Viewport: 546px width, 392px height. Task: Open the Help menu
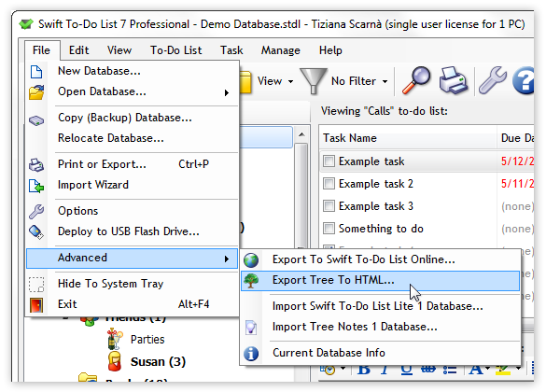330,50
